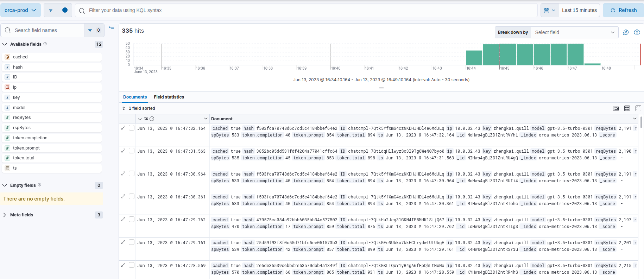Click the Last 15 minutes time range
Screen dimensions: 644x279
point(579,10)
